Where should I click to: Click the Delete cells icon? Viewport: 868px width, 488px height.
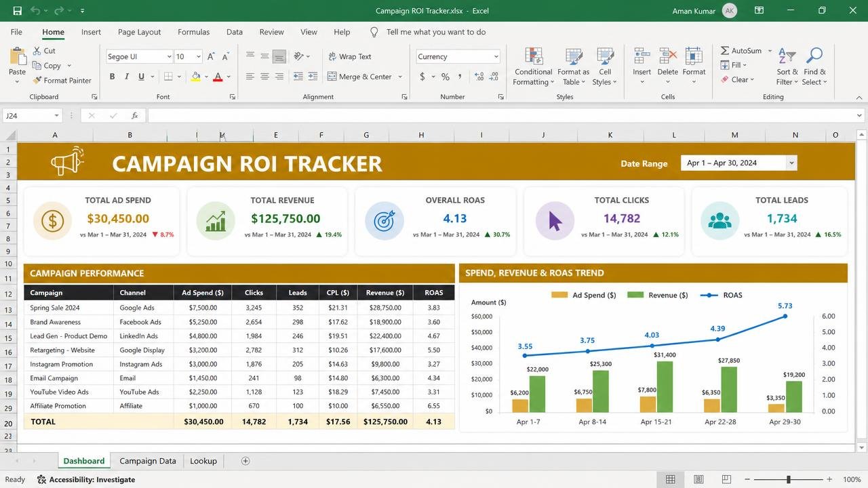pos(667,57)
